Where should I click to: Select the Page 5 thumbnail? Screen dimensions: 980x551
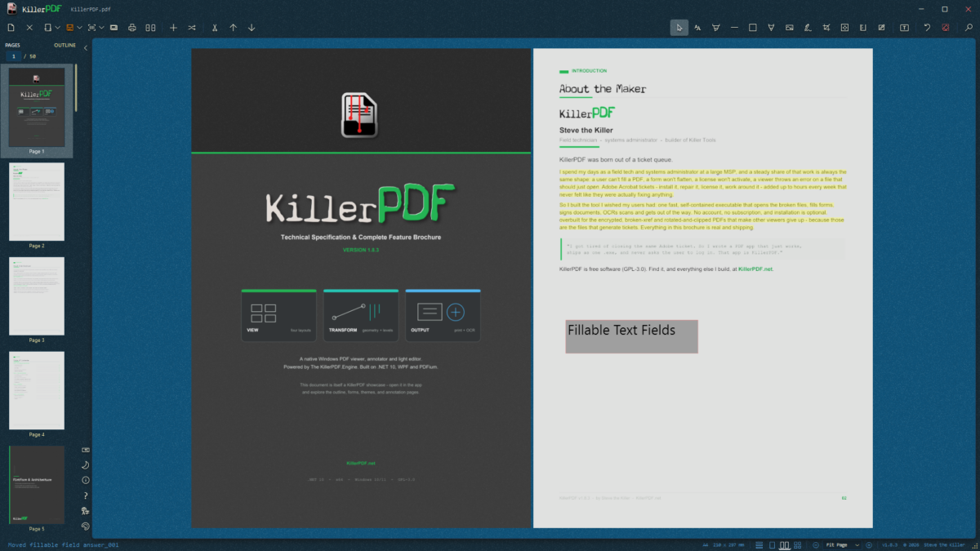click(x=37, y=485)
